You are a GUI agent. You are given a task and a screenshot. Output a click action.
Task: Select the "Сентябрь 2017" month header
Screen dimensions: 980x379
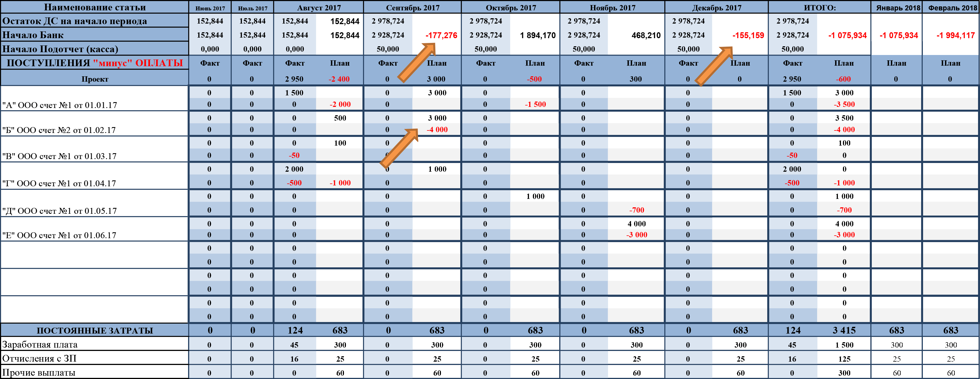(x=412, y=8)
